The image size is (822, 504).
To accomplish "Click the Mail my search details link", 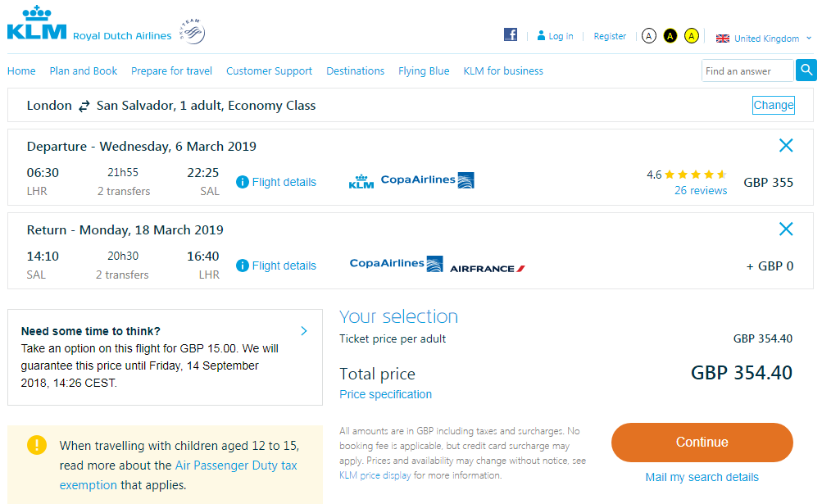I will (x=702, y=477).
